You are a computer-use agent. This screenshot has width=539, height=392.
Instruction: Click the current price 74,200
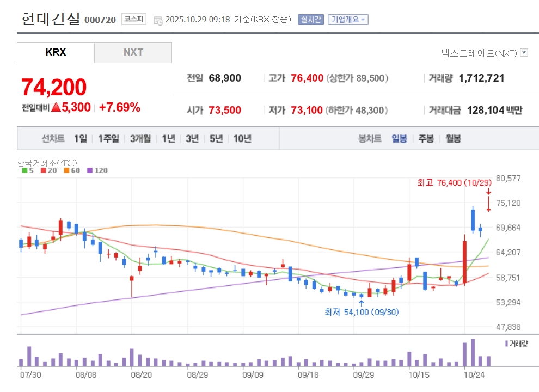(x=54, y=87)
